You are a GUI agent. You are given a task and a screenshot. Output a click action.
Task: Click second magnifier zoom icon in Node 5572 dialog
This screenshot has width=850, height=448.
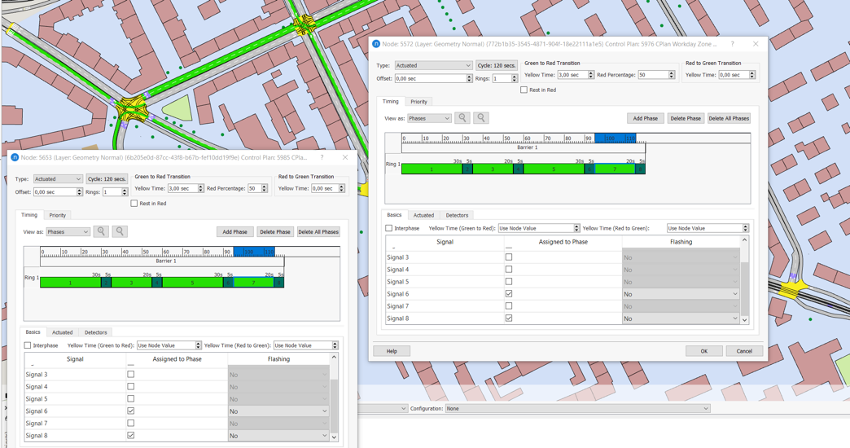[481, 118]
